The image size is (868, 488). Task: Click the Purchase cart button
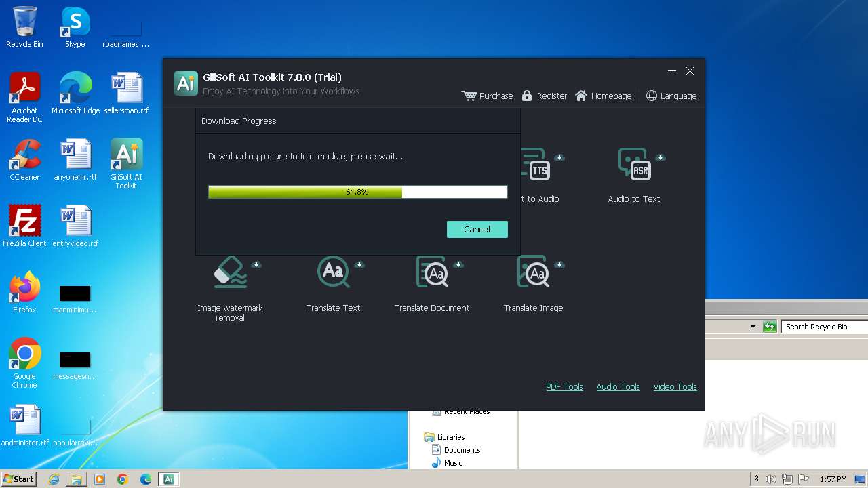tap(487, 96)
